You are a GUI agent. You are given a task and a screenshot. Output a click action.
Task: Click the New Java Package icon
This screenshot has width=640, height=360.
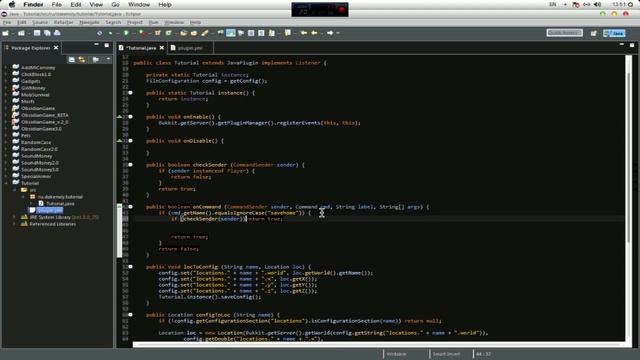[158, 33]
